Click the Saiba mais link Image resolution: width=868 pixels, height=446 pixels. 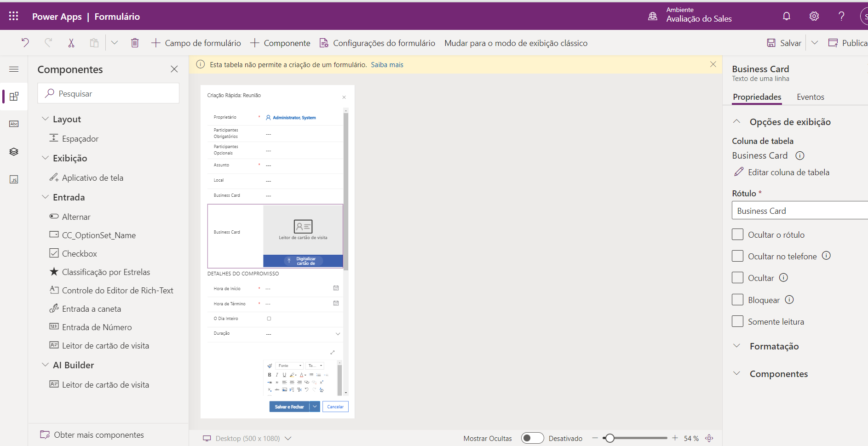(x=387, y=65)
